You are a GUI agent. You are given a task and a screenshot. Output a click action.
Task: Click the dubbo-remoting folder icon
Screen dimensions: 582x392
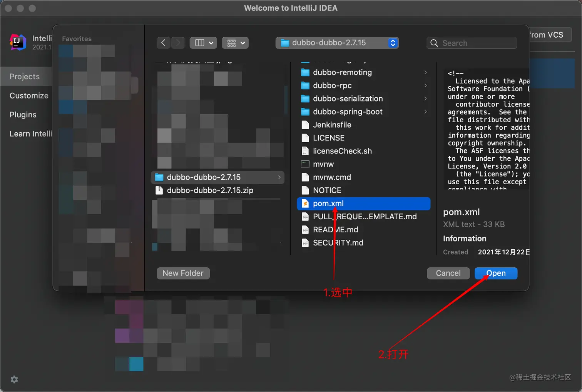point(305,72)
